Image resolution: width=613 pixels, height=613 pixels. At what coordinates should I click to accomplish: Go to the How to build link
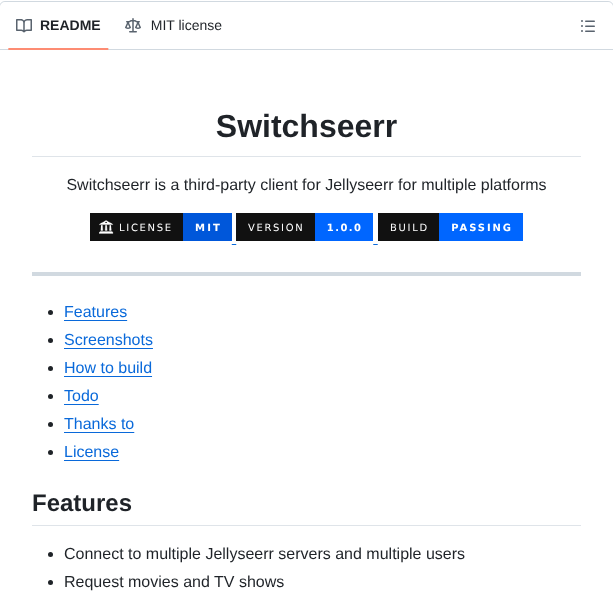click(108, 368)
